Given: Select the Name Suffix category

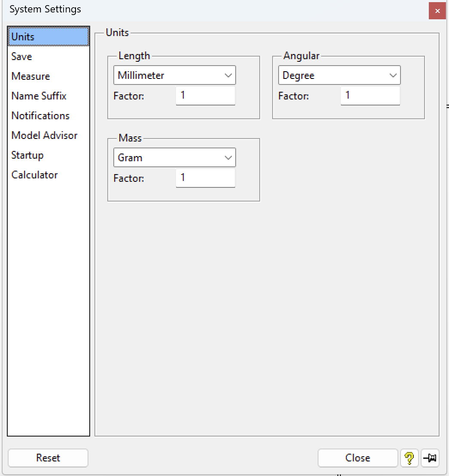Looking at the screenshot, I should tap(39, 96).
